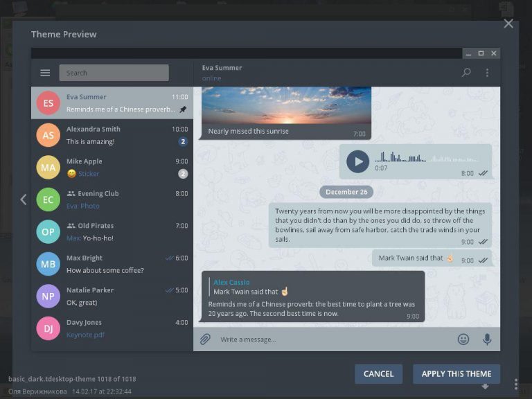Click the Sticker preview text under Mike Apple
The image size is (532, 399).
pyautogui.click(x=89, y=174)
